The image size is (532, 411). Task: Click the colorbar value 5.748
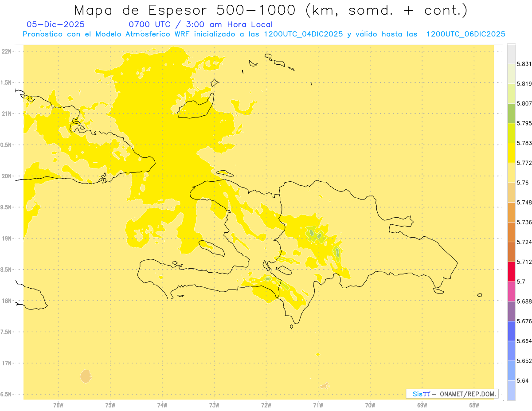(524, 203)
